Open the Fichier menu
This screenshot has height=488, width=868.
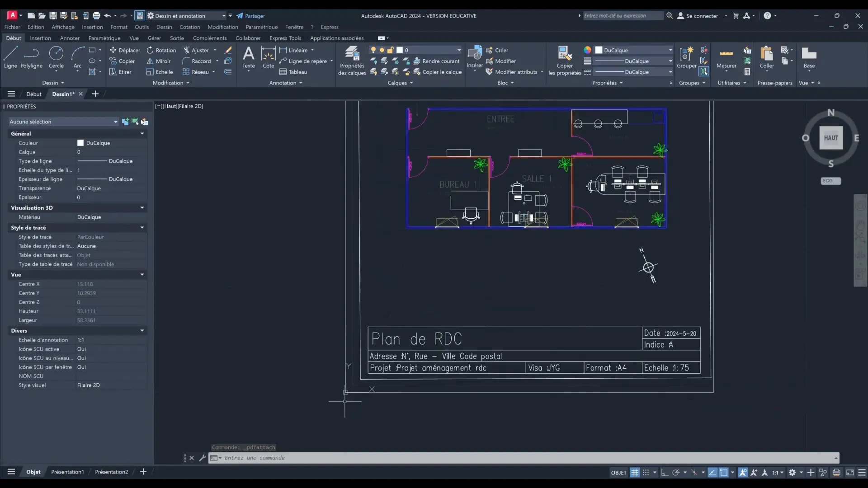tap(12, 27)
